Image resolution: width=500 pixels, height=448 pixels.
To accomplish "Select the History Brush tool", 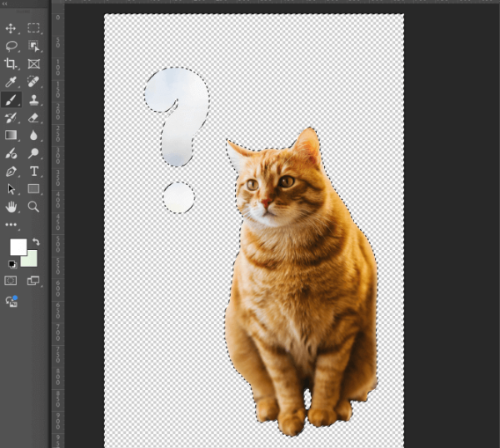I will pos(11,118).
